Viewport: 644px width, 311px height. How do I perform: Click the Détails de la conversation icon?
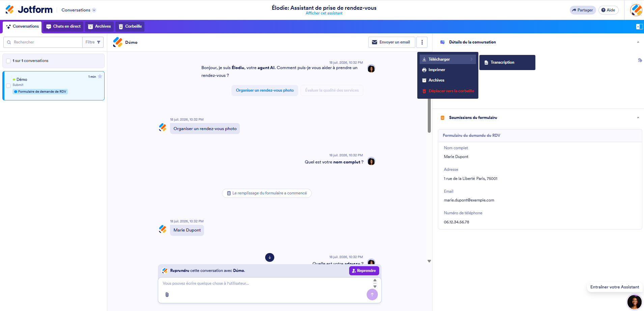click(x=442, y=42)
